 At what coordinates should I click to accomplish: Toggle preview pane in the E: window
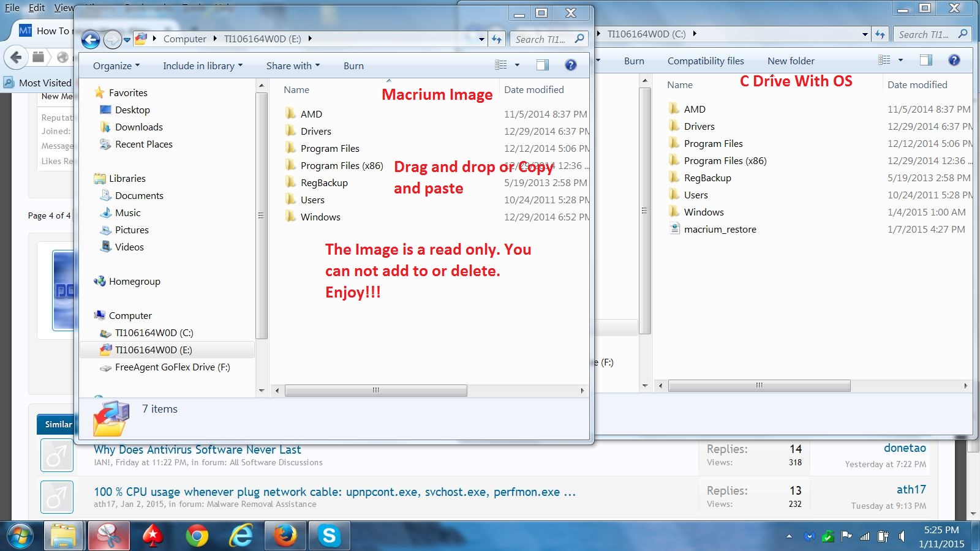coord(543,65)
